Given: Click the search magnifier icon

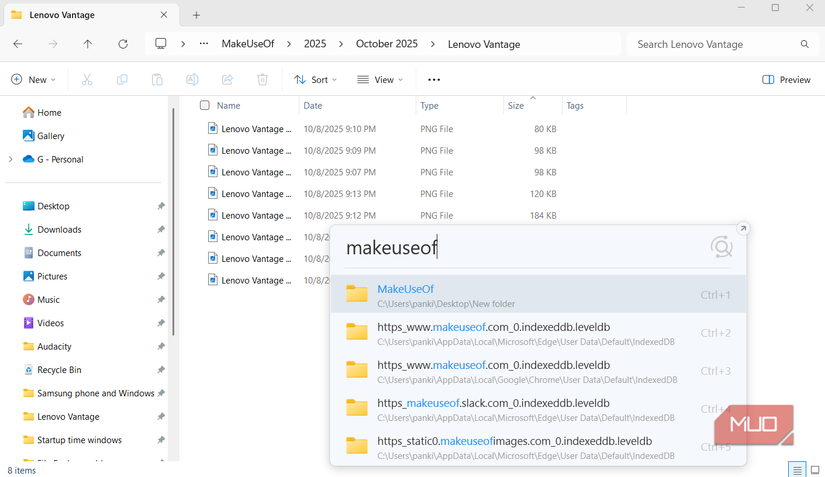Looking at the screenshot, I should 804,44.
